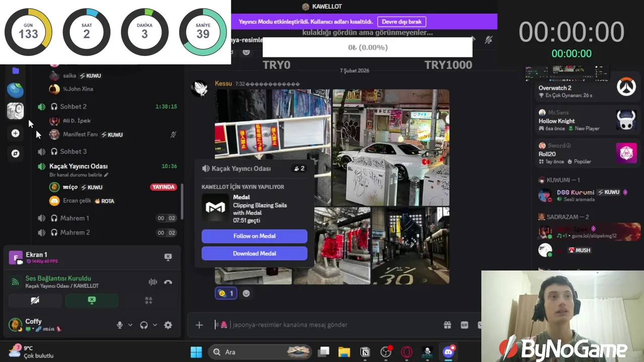Click Devre dışı bırak in purple banner
Viewport: 644px width, 362px height.
click(x=401, y=22)
